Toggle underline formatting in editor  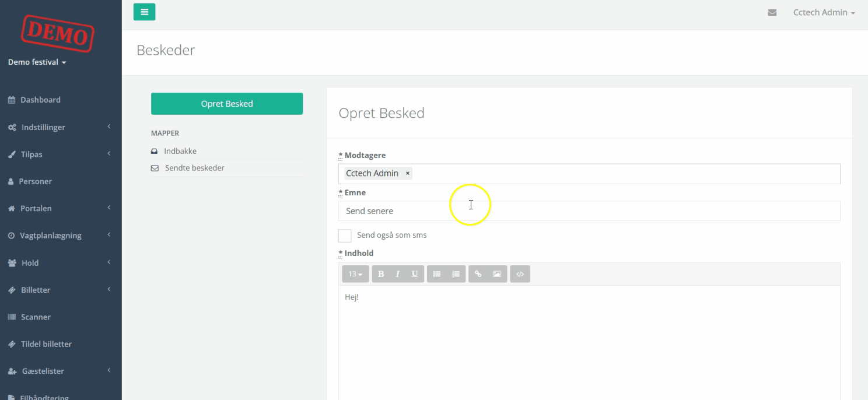pyautogui.click(x=415, y=274)
